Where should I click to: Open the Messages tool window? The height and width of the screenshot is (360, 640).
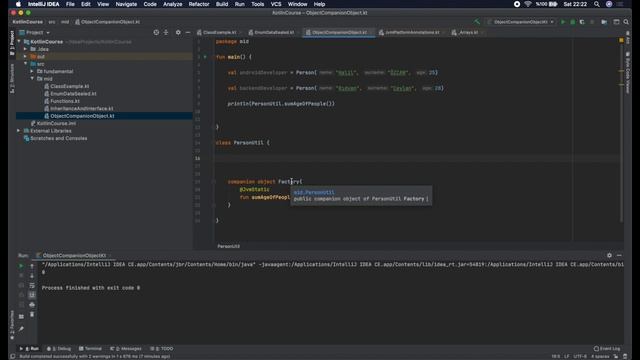pos(126,349)
